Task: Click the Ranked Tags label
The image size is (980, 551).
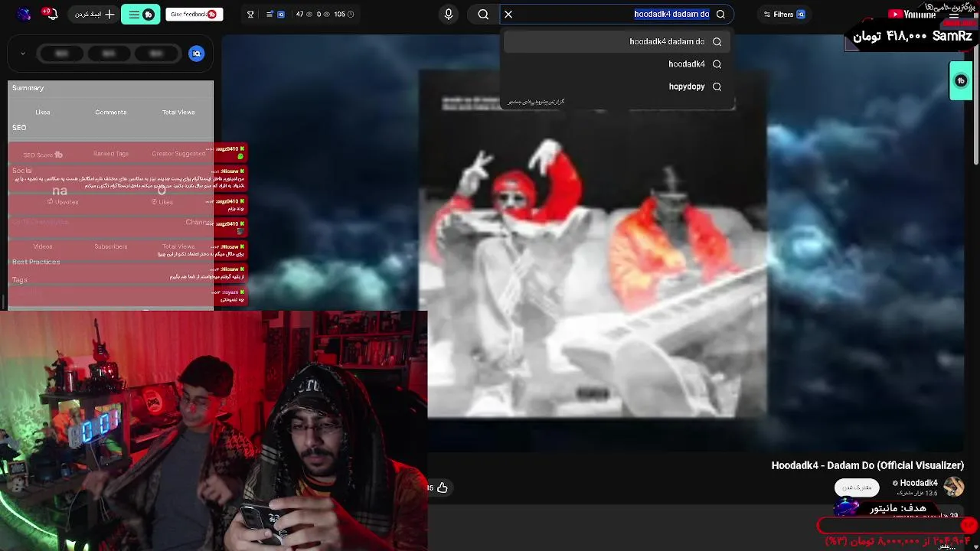Action: (111, 154)
